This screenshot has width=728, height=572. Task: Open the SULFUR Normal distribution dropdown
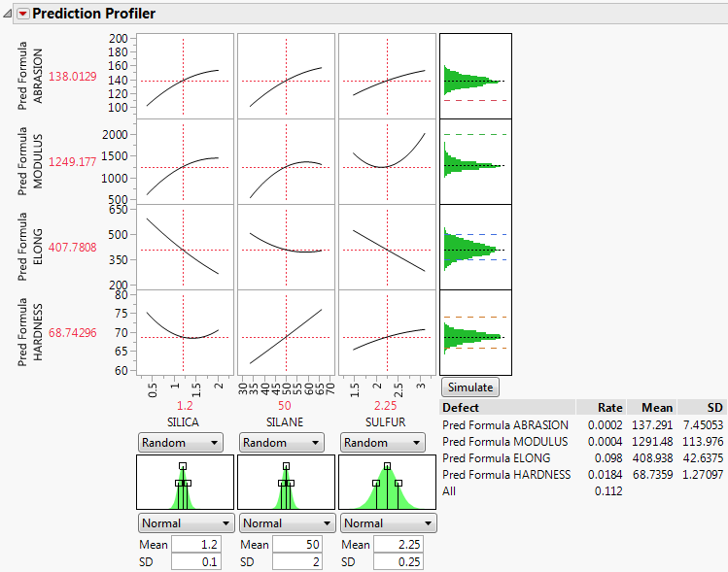pos(385,522)
